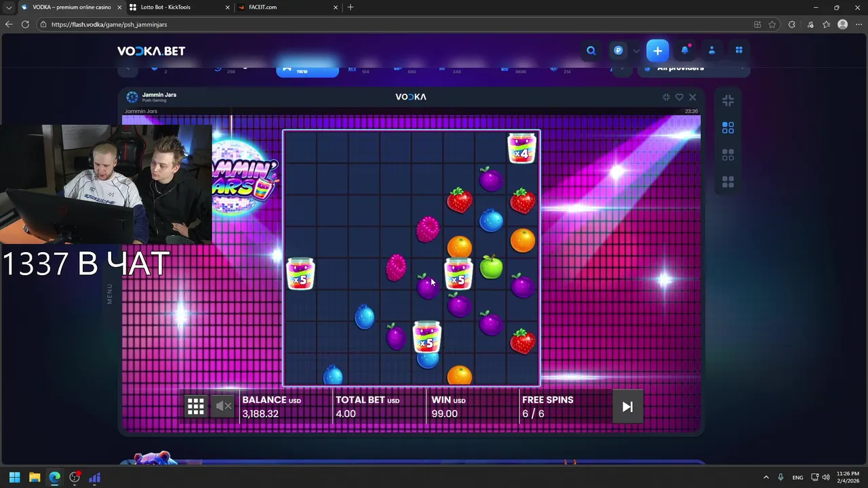Open the blue bars app in taskbar
The height and width of the screenshot is (488, 868).
tap(94, 477)
